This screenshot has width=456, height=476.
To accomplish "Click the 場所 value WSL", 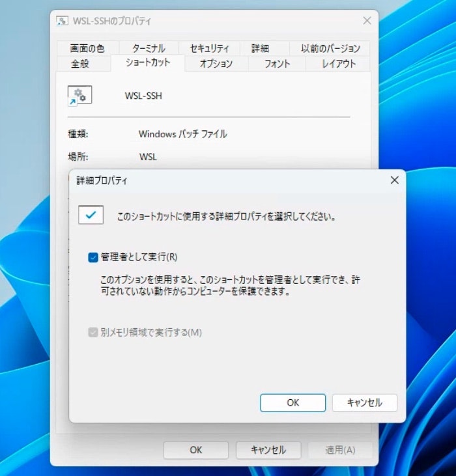I will [148, 157].
